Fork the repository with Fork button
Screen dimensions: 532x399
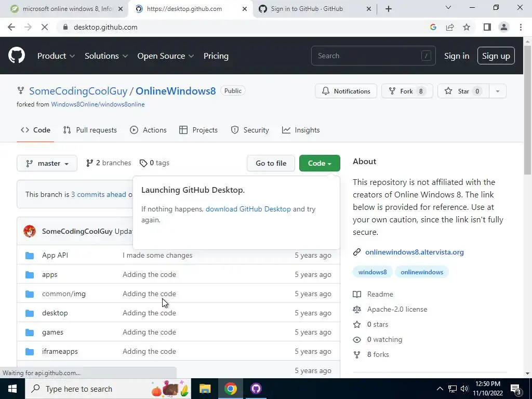(407, 91)
